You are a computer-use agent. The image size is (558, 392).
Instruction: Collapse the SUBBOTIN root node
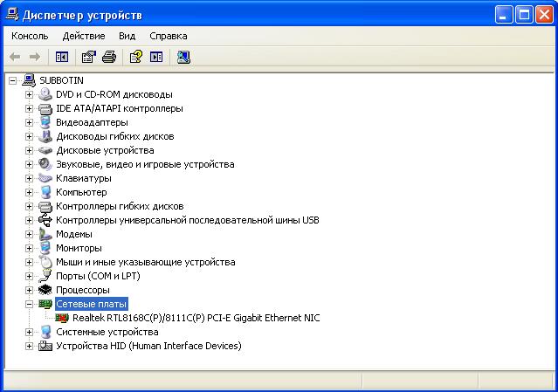coord(12,80)
